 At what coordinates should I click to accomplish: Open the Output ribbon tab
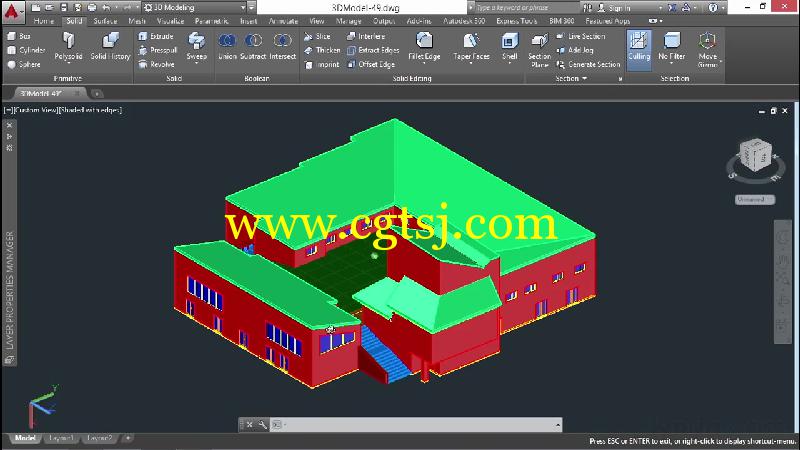click(x=384, y=21)
